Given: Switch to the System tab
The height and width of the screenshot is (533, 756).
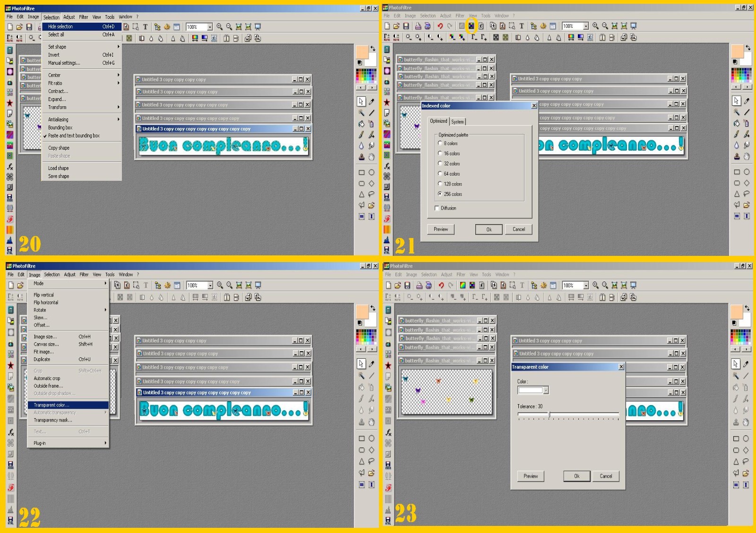Looking at the screenshot, I should [457, 122].
